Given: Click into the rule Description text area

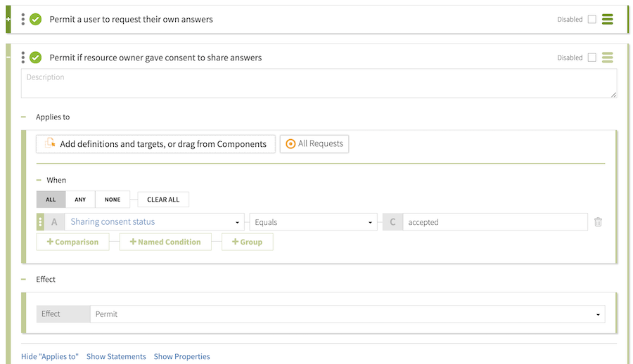Looking at the screenshot, I should [319, 83].
